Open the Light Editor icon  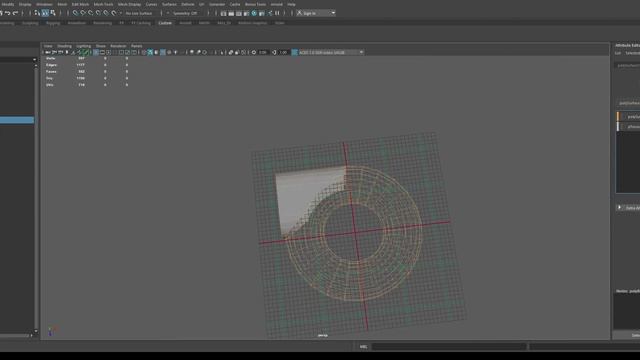(x=270, y=13)
